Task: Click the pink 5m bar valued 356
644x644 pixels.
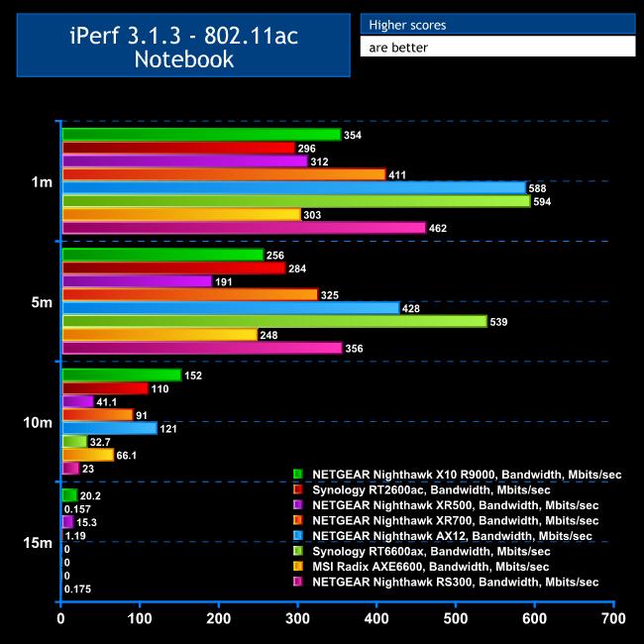Action: coord(202,348)
